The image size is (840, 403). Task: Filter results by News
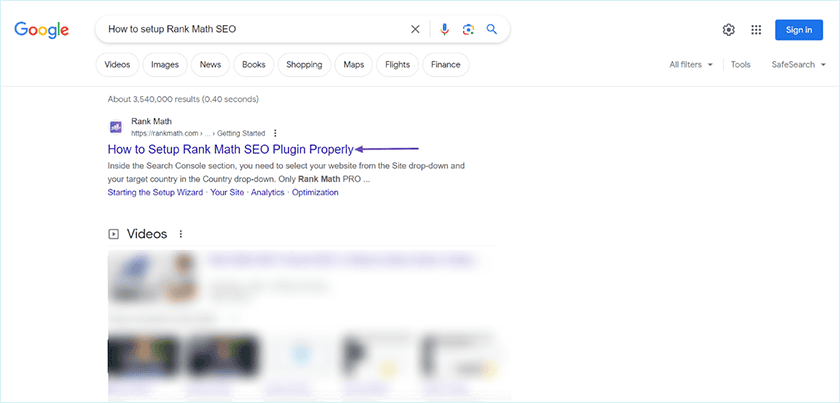(x=210, y=64)
